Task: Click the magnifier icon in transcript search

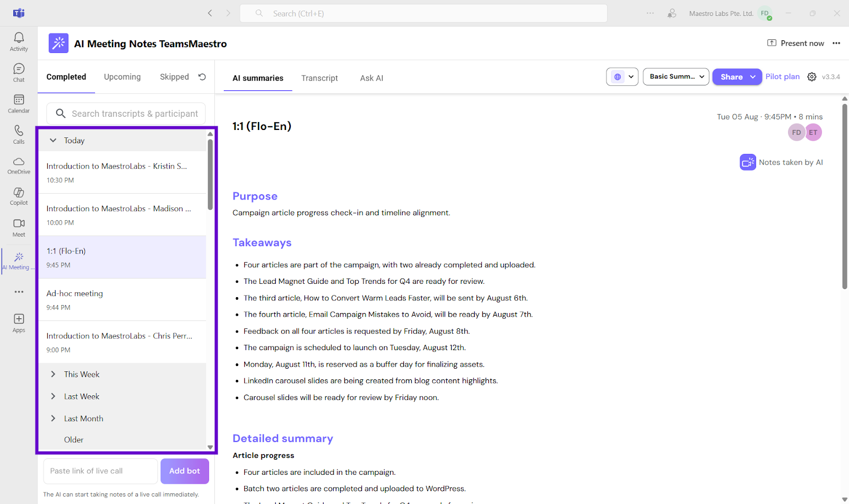Action: (x=60, y=114)
